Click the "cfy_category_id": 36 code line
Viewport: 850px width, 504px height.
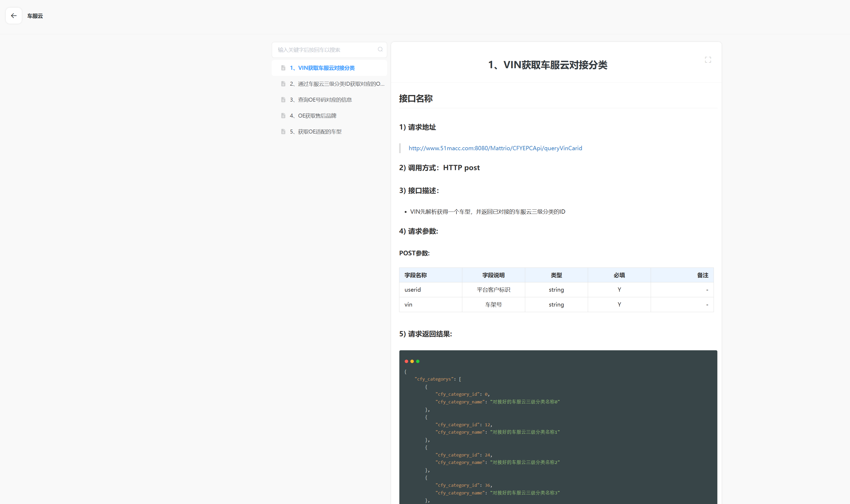464,485
